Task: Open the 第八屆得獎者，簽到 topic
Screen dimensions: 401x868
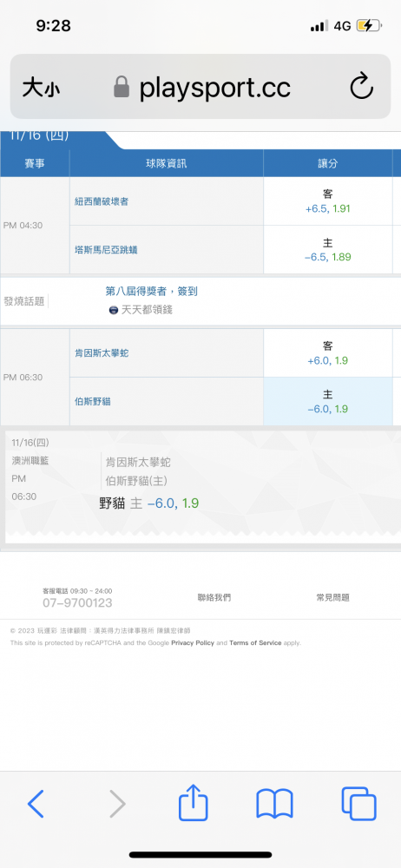Action: click(x=151, y=291)
